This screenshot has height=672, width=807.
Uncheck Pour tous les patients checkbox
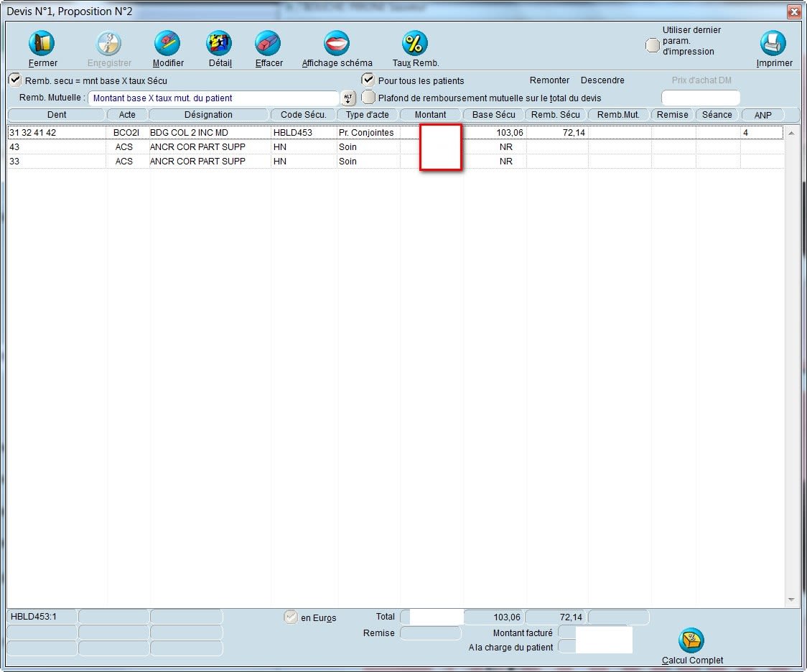pyautogui.click(x=368, y=80)
